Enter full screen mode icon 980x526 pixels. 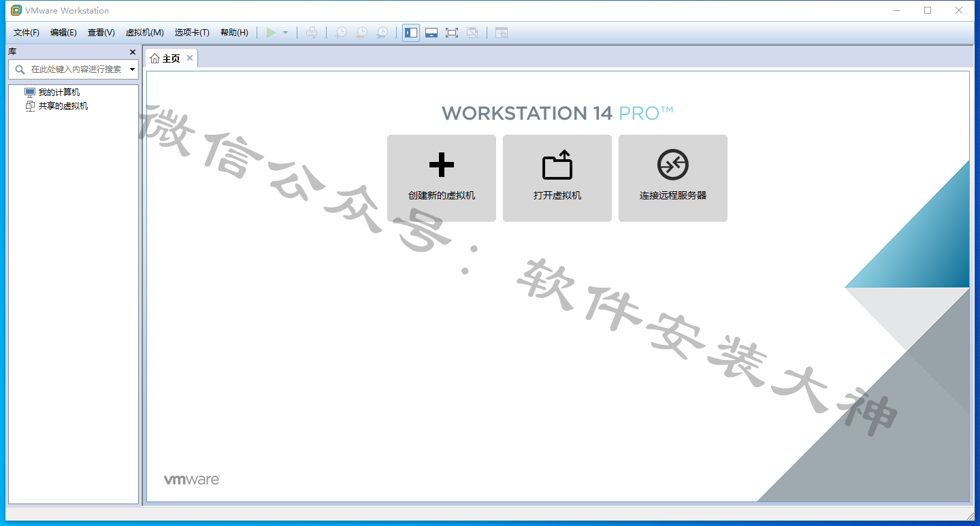click(x=452, y=33)
